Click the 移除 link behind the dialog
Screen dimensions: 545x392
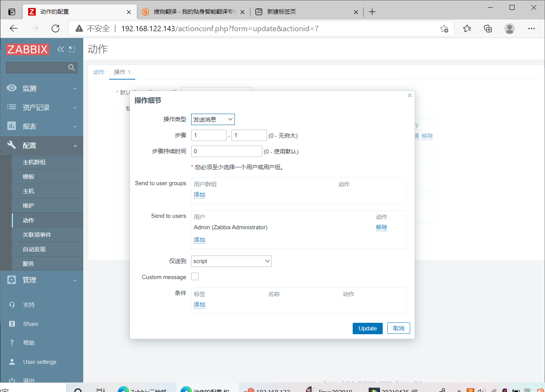(x=427, y=136)
